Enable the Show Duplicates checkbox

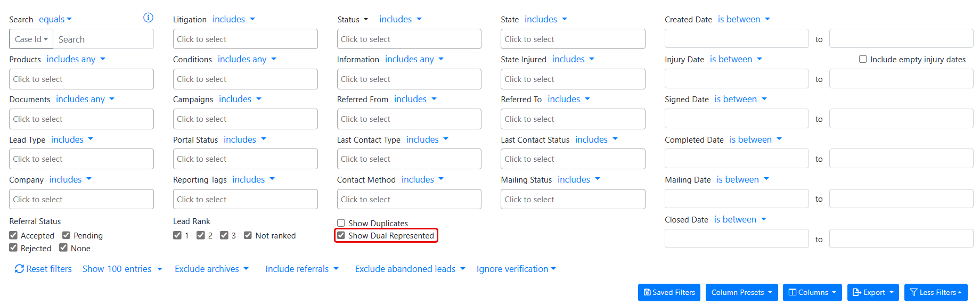tap(341, 223)
